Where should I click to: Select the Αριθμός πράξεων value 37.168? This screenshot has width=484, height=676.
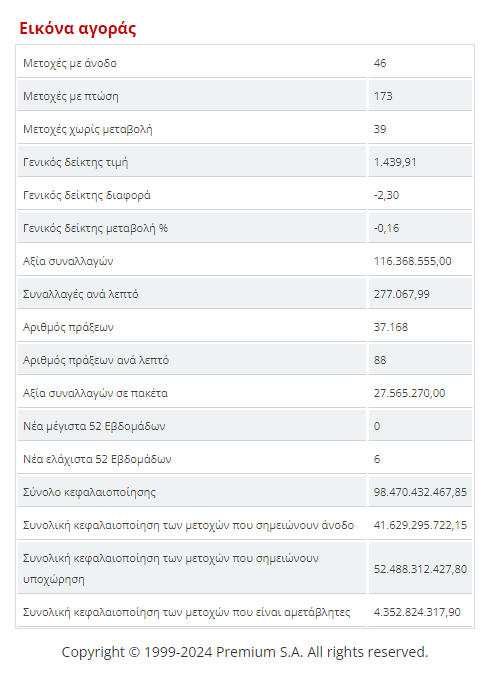coord(390,327)
